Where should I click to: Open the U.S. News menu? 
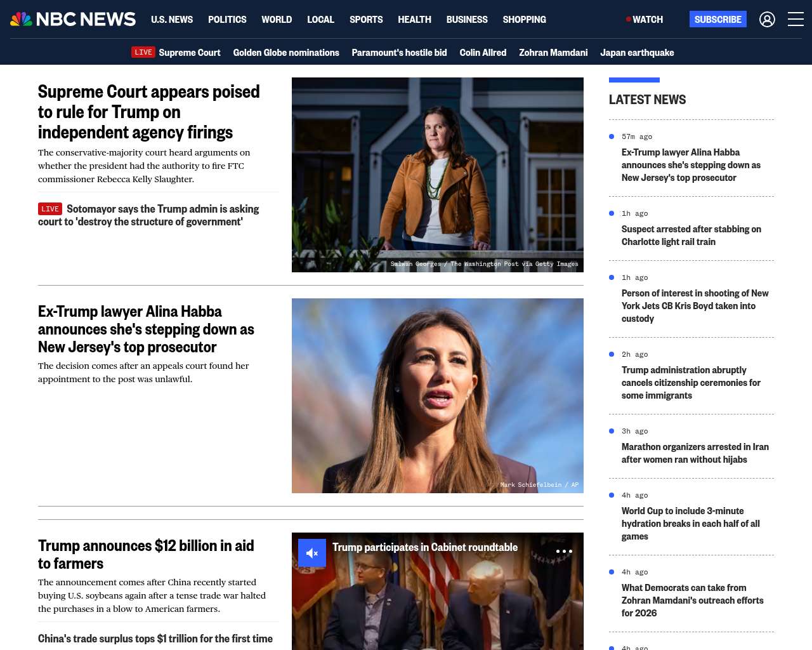pos(172,20)
